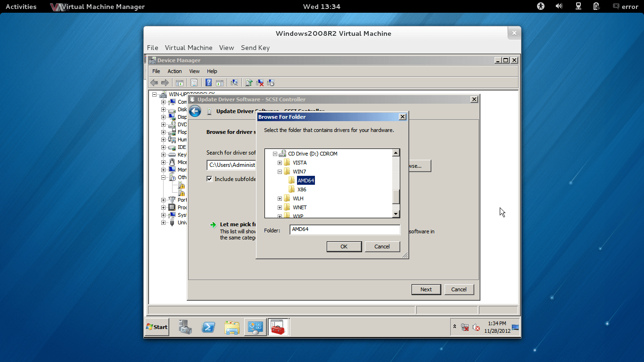Screen dimensions: 644x362
Task: Click Cancel in Update Driver Software wizard
Action: click(x=459, y=289)
